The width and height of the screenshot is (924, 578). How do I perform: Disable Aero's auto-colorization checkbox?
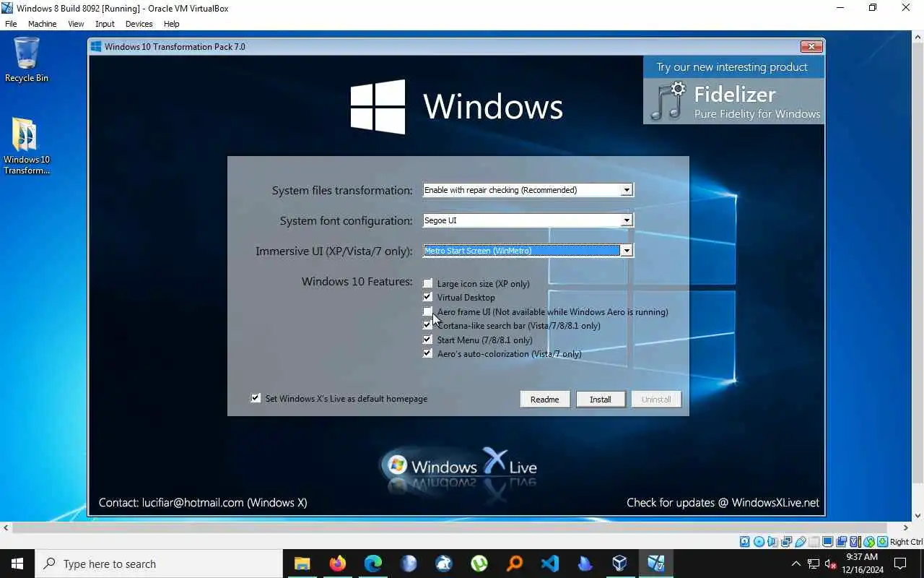coord(427,353)
